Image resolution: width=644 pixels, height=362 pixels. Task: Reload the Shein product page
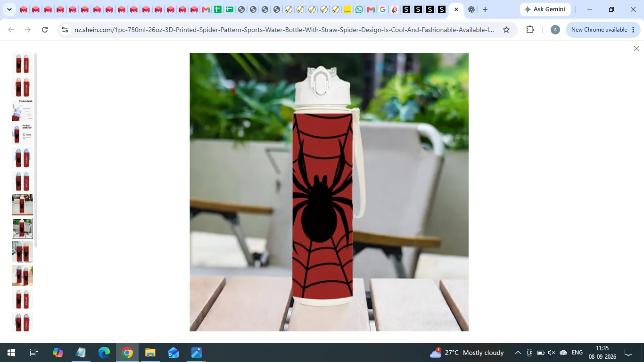(45, 30)
